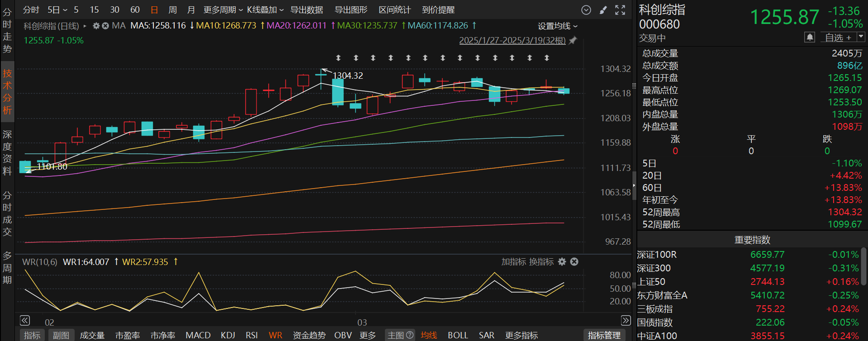Jump chart to earliest with left double-arrow

click(25, 321)
